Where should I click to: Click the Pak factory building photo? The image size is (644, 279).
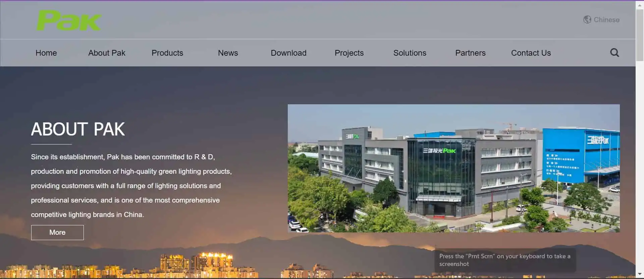point(453,168)
